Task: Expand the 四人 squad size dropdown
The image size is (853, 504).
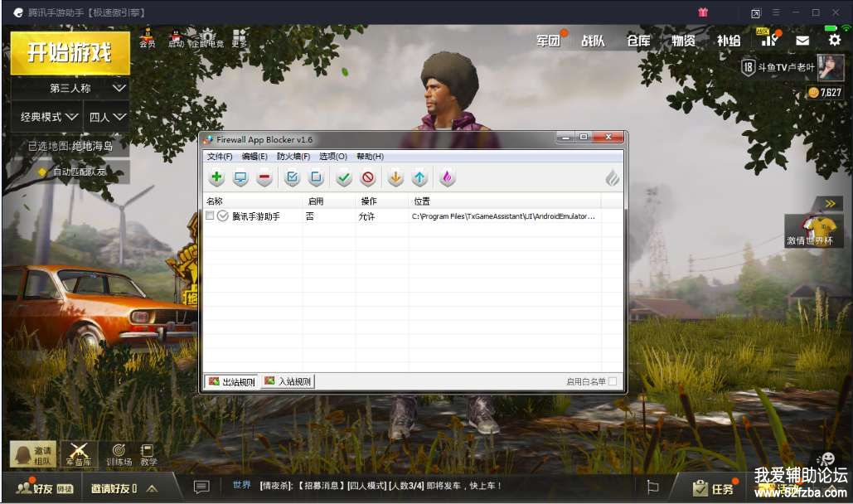Action: click(x=107, y=117)
